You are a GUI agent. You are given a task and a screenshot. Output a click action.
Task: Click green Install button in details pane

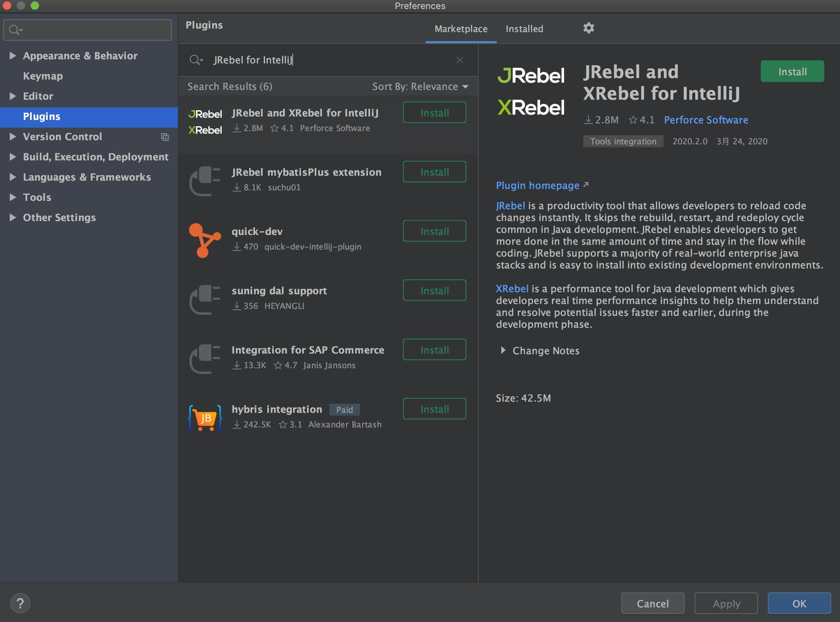[x=792, y=71]
